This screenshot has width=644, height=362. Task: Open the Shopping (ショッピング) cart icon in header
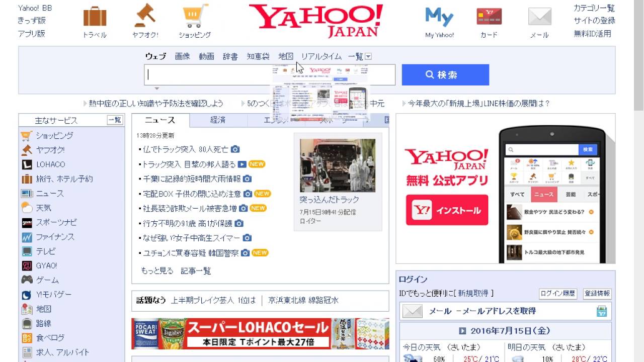195,16
